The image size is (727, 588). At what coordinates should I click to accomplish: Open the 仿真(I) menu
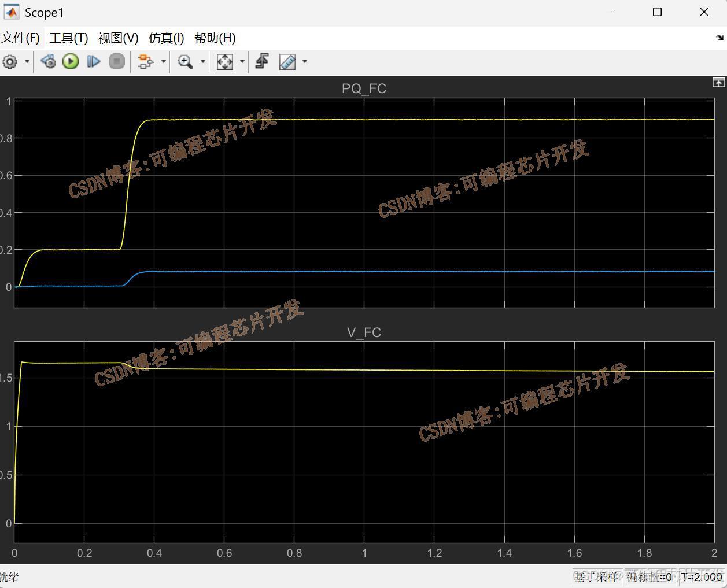coord(167,38)
